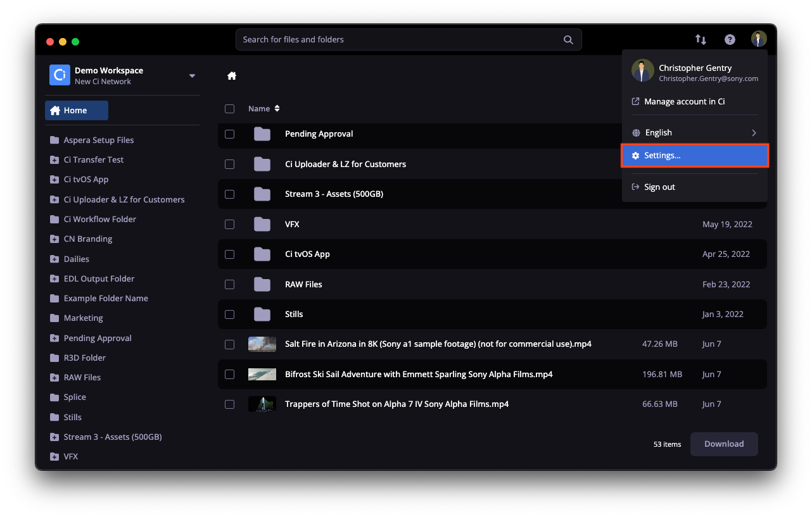Click the 53 items count text
812x517 pixels.
[667, 444]
